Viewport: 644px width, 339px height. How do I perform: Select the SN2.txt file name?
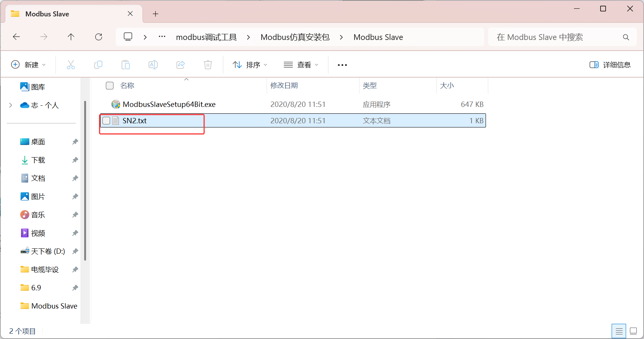coord(134,121)
